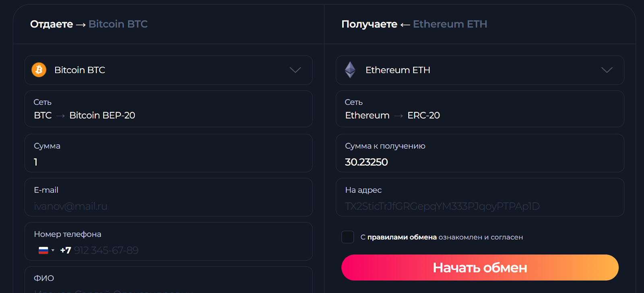Tick the exchange rules agreement checkbox
644x293 pixels.
pyautogui.click(x=348, y=237)
